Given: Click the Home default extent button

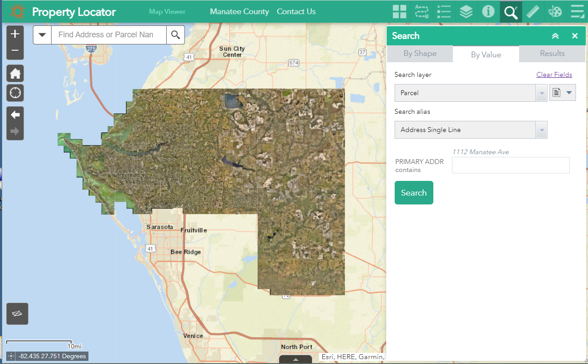Looking at the screenshot, I should pos(15,73).
